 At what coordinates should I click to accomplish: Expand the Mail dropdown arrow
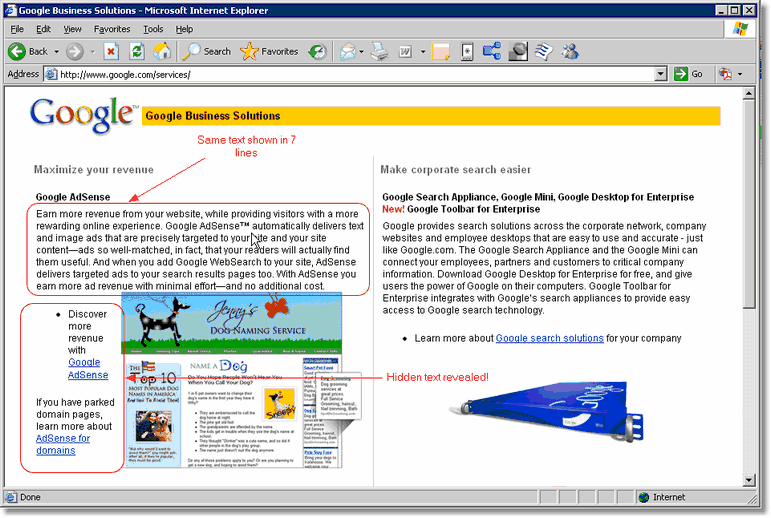(361, 51)
